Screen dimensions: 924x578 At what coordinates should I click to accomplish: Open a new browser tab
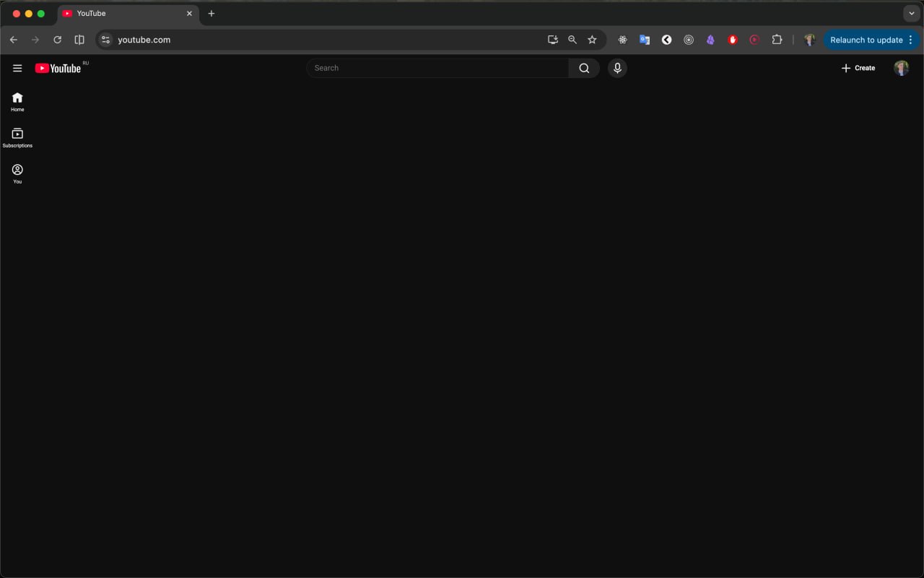pyautogui.click(x=212, y=14)
